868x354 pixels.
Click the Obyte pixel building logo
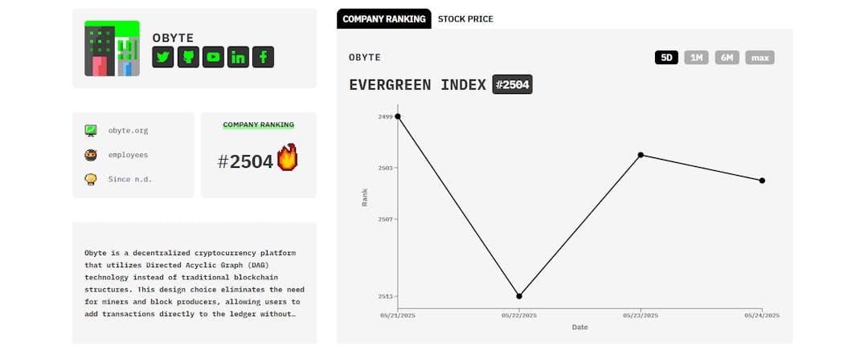[112, 48]
